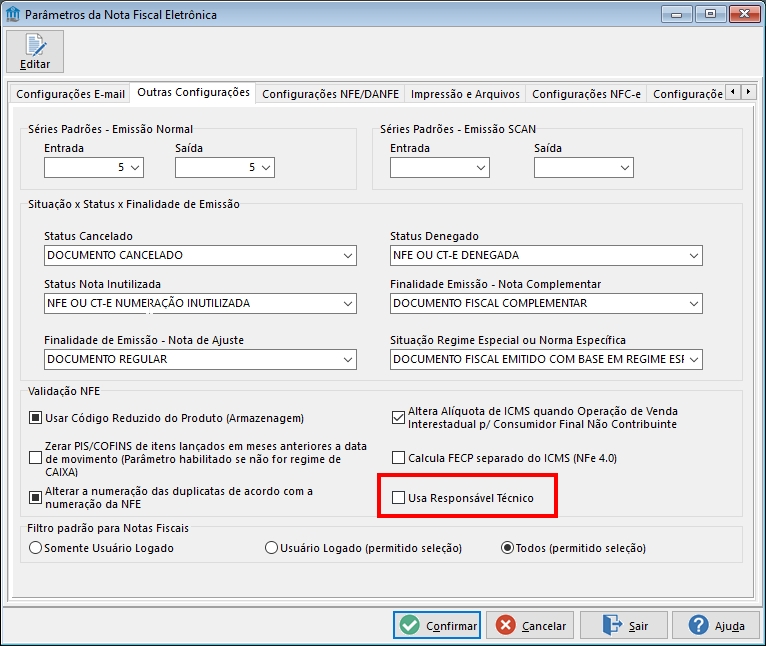766x646 pixels.
Task: Click the Sair button label
Action: tap(638, 626)
